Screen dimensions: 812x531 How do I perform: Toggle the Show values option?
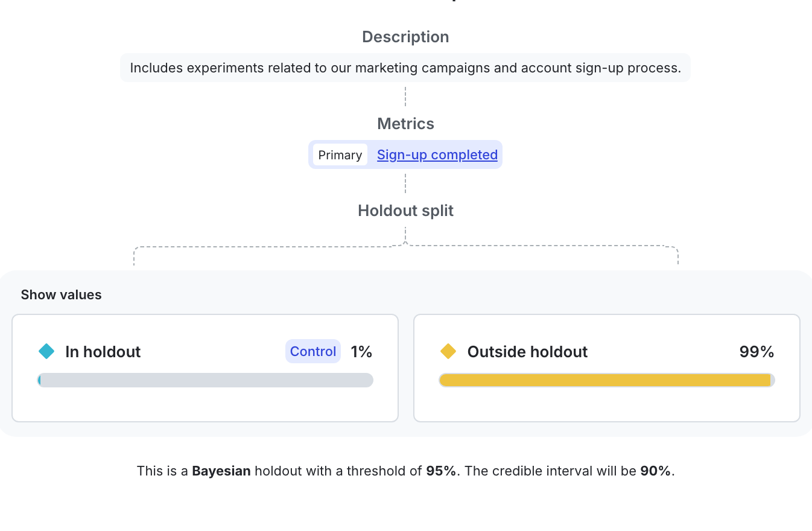pyautogui.click(x=61, y=294)
